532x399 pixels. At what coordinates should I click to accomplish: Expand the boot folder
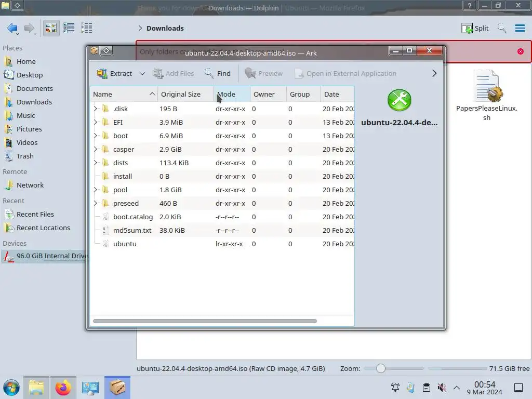coord(96,136)
